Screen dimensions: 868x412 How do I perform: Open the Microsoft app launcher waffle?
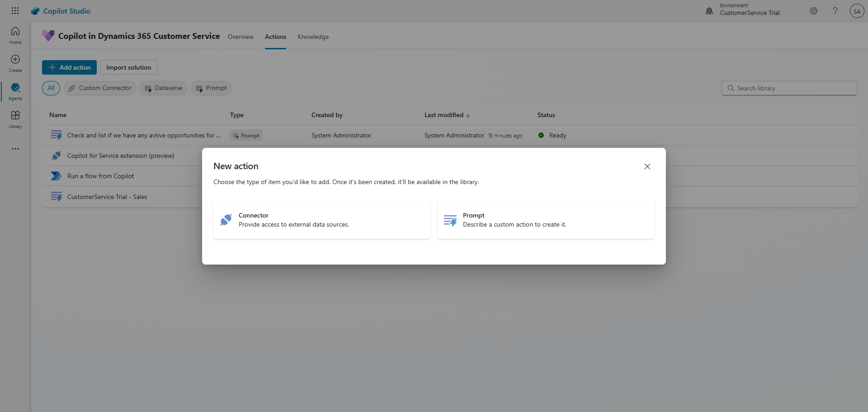15,10
